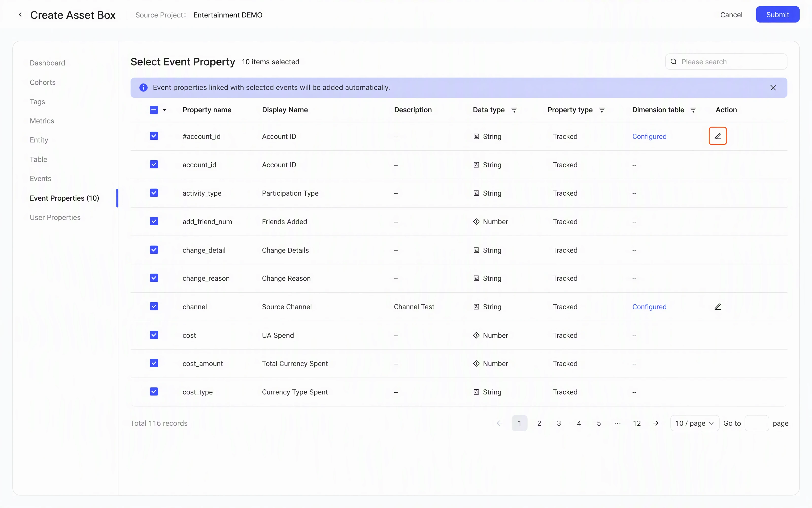Viewport: 812px width, 508px height.
Task: Open the Table sidebar item
Action: [x=39, y=159]
